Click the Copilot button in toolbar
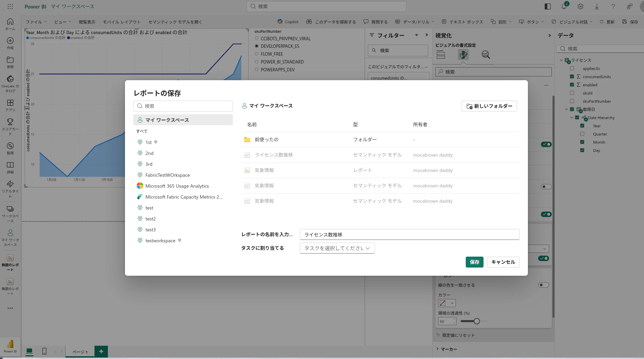 [288, 21]
